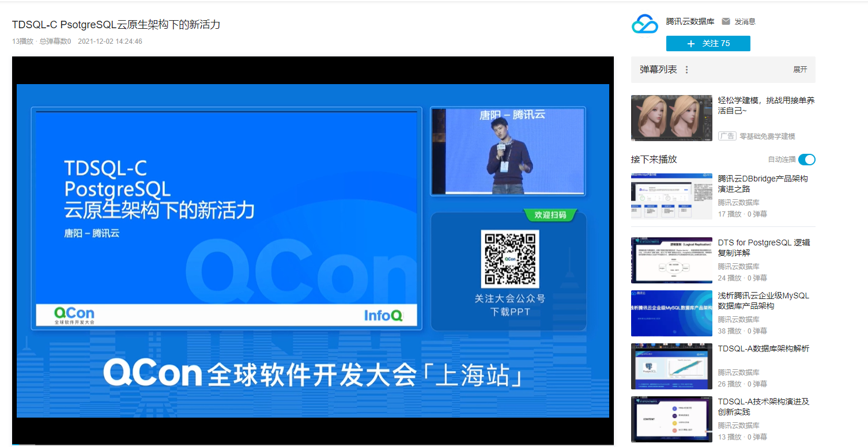
Task: Open the 轻松学建模 ad thumbnail
Action: (x=671, y=118)
